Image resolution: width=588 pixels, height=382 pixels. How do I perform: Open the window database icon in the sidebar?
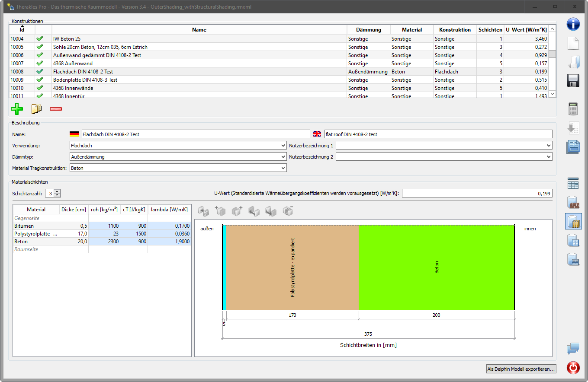(x=573, y=240)
